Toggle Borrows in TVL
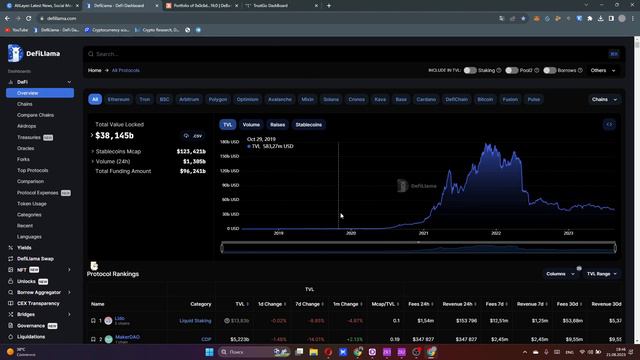This screenshot has width=640, height=360. (549, 70)
